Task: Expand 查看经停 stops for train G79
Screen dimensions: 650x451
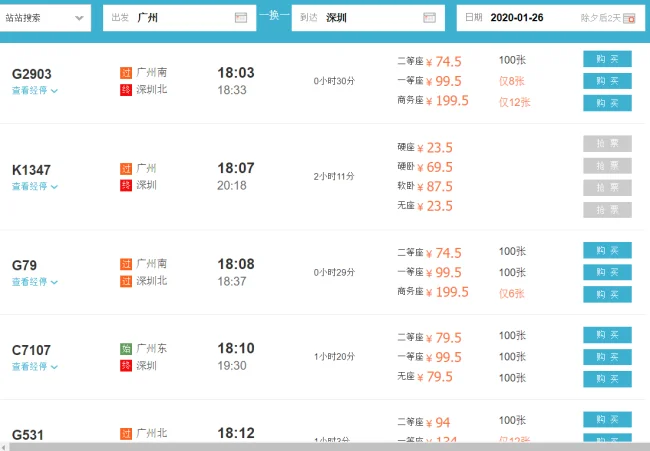Action: (x=35, y=282)
